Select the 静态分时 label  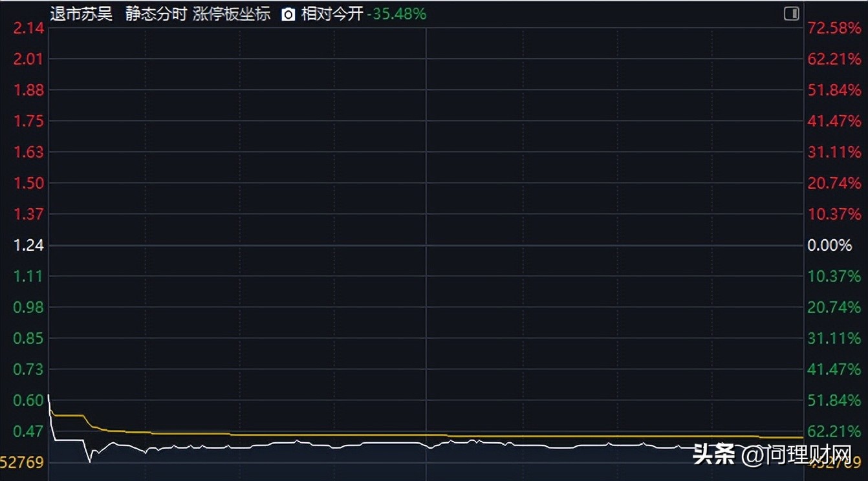(155, 14)
